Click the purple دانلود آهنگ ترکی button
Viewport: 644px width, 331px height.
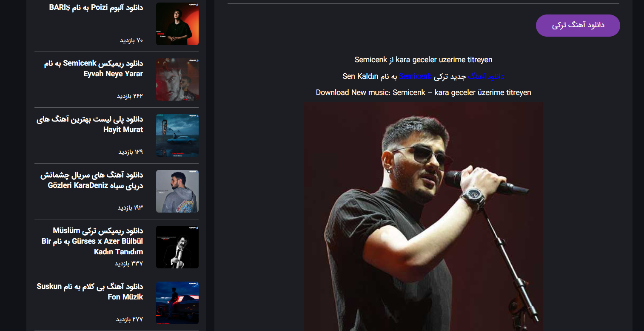click(578, 26)
